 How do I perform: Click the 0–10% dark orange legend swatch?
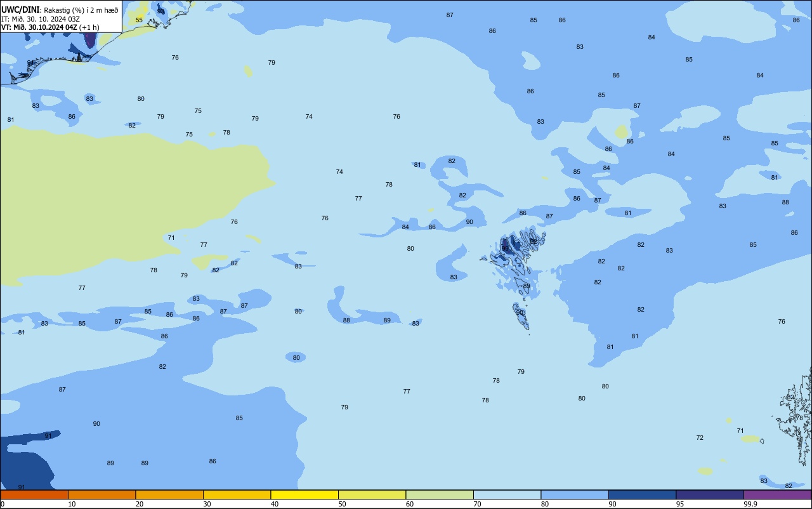34,494
